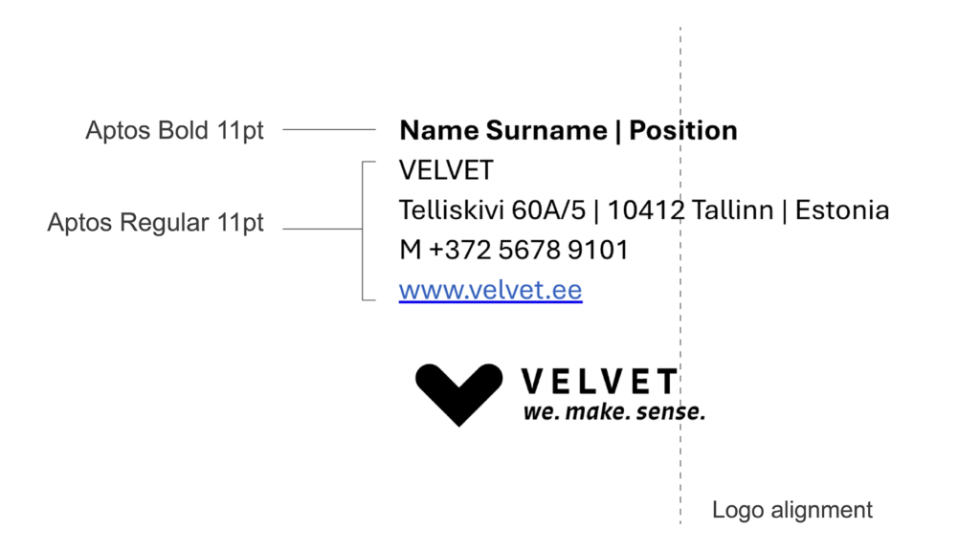Click the connector line beside 'Aptos Regular 11pt'
The height and width of the screenshot is (551, 980).
322,230
